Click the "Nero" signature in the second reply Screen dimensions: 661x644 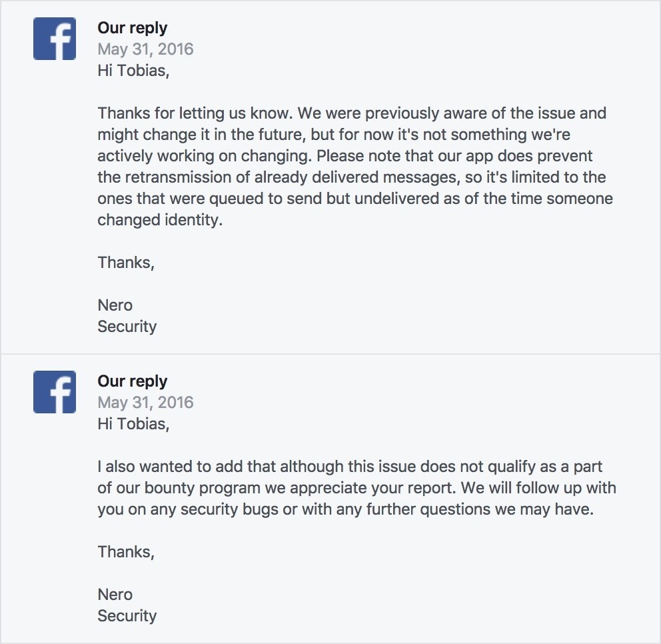coord(115,595)
